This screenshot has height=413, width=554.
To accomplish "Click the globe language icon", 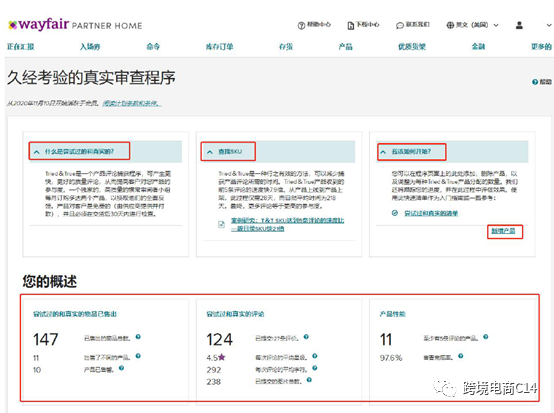I will (x=450, y=25).
